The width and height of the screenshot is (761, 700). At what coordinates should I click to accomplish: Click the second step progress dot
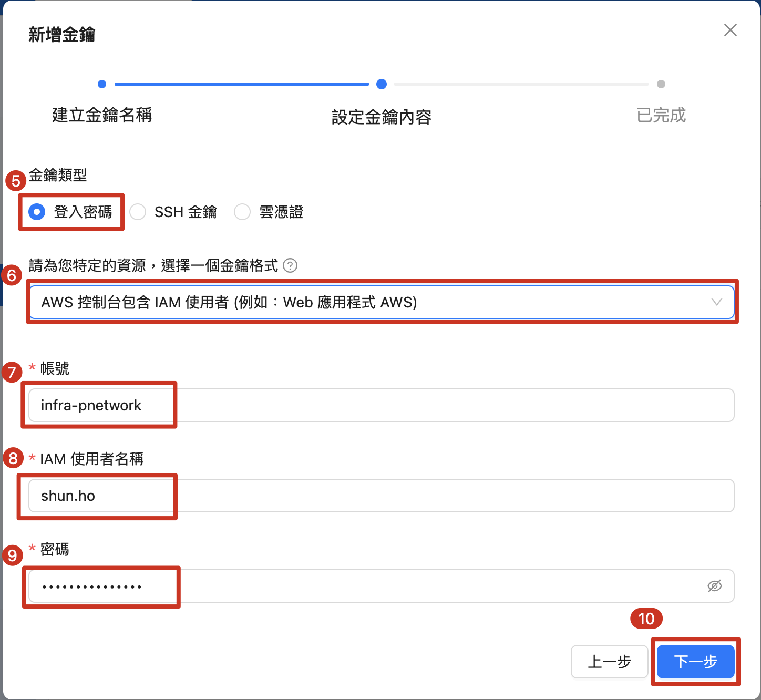click(x=382, y=84)
